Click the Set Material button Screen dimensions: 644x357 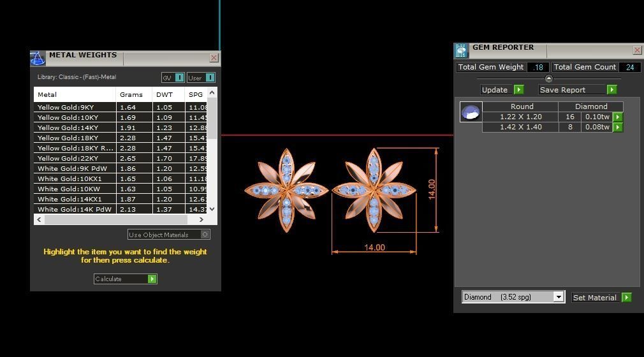pyautogui.click(x=601, y=298)
